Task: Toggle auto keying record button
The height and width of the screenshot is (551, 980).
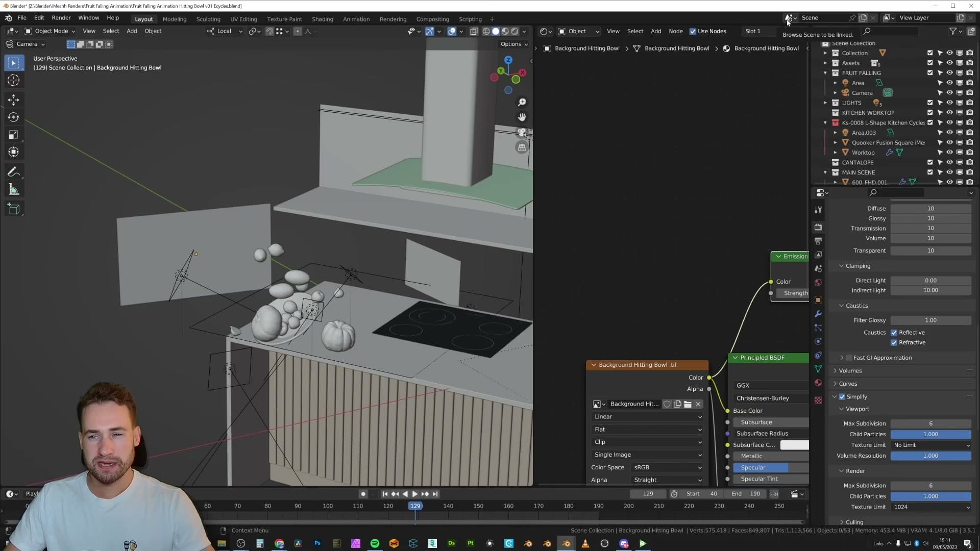Action: [363, 494]
